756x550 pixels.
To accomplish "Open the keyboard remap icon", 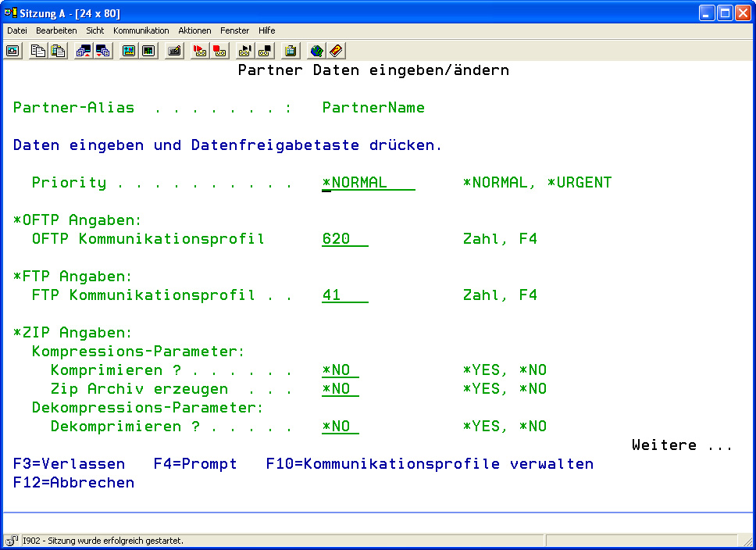I will click(x=175, y=51).
